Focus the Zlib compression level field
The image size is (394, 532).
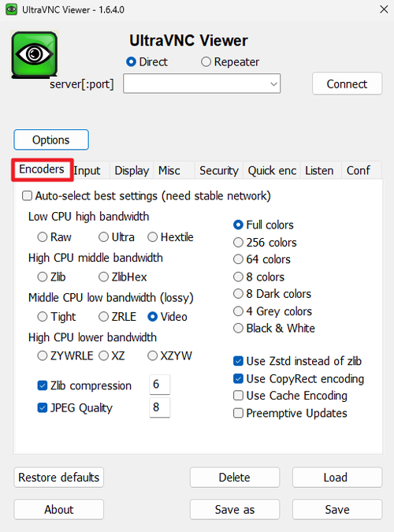(x=159, y=385)
